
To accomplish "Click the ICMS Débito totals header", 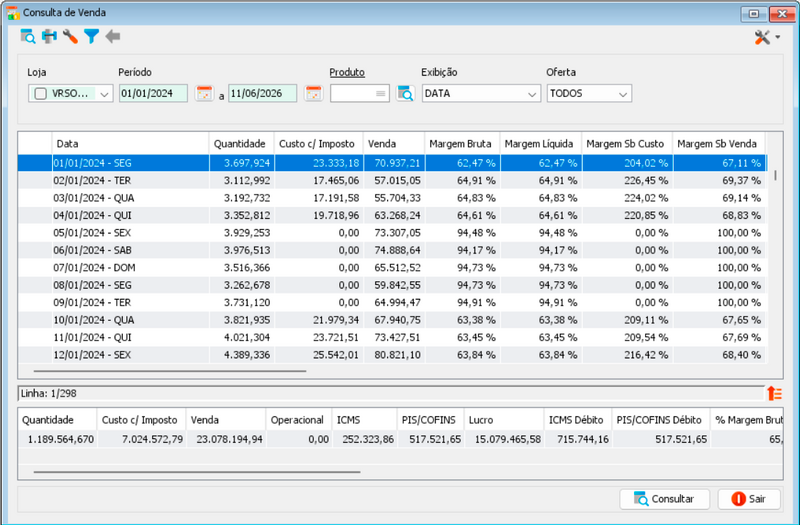I will tap(576, 420).
